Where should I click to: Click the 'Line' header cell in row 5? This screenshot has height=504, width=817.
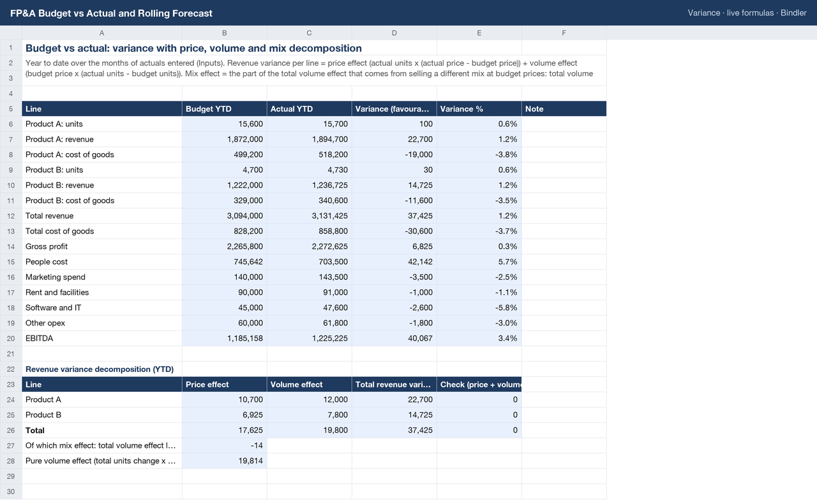[x=102, y=109]
